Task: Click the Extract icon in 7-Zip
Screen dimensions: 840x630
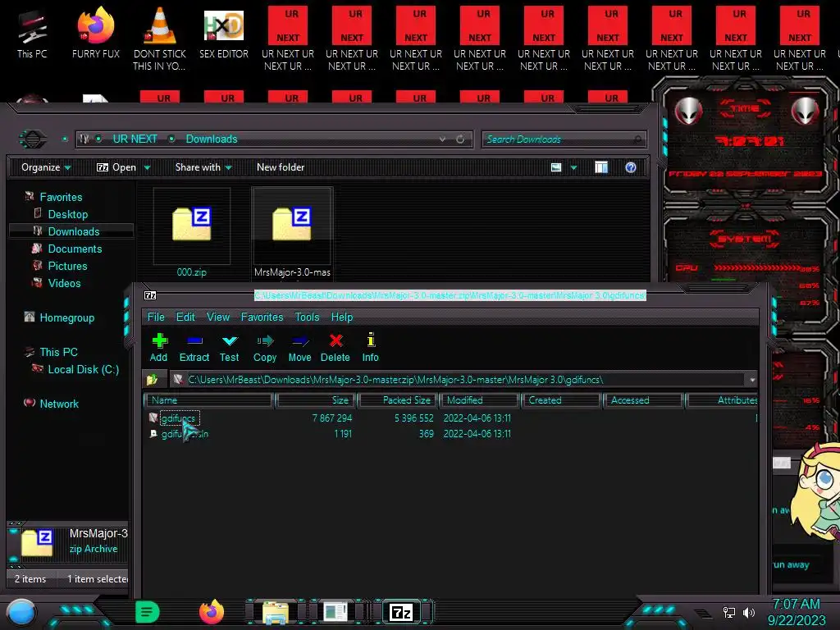Action: pos(194,347)
